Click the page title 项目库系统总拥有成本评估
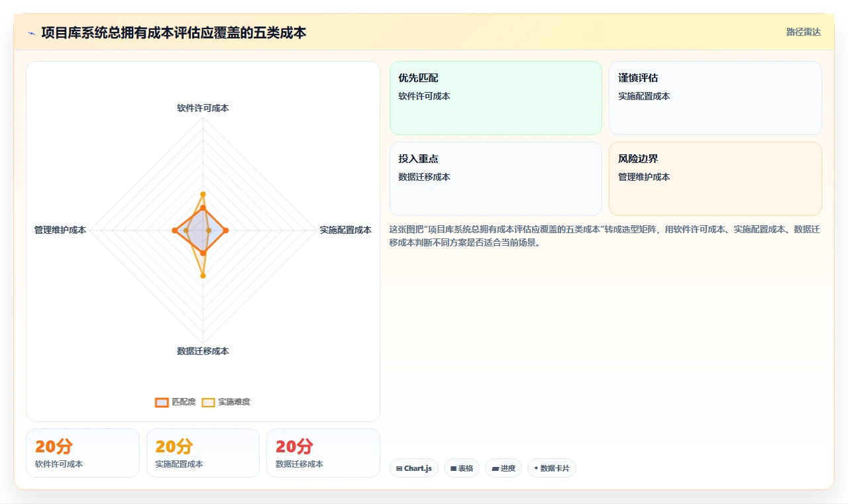Viewport: 848px width, 504px height. [x=174, y=32]
